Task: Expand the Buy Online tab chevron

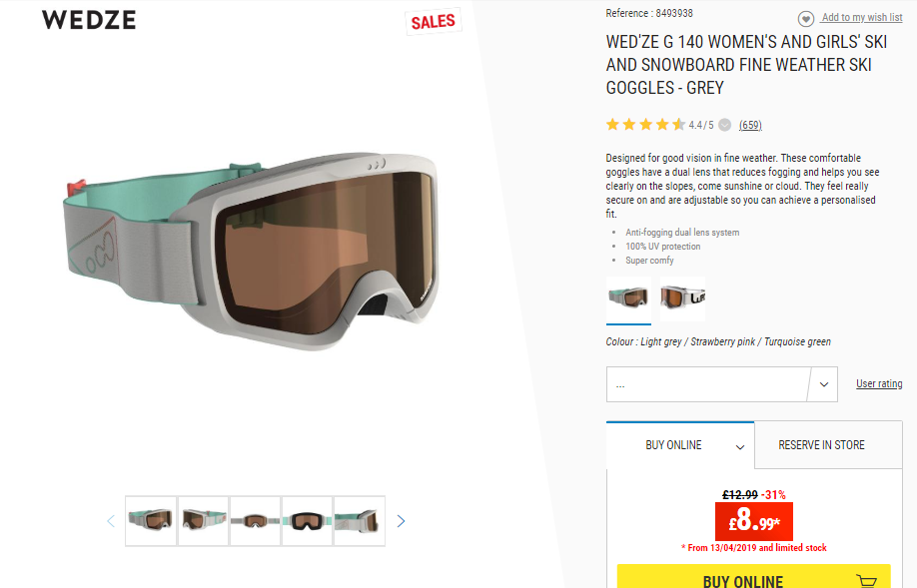Action: point(740,447)
